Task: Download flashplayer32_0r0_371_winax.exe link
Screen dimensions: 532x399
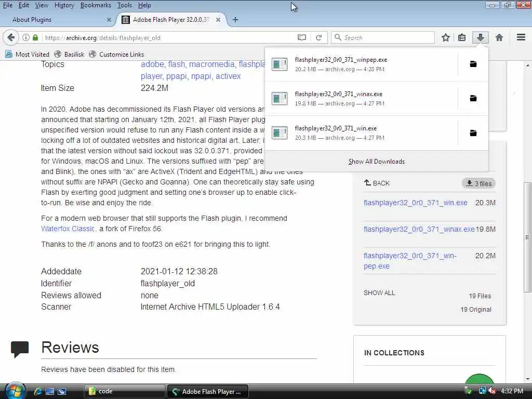Action: coord(419,229)
